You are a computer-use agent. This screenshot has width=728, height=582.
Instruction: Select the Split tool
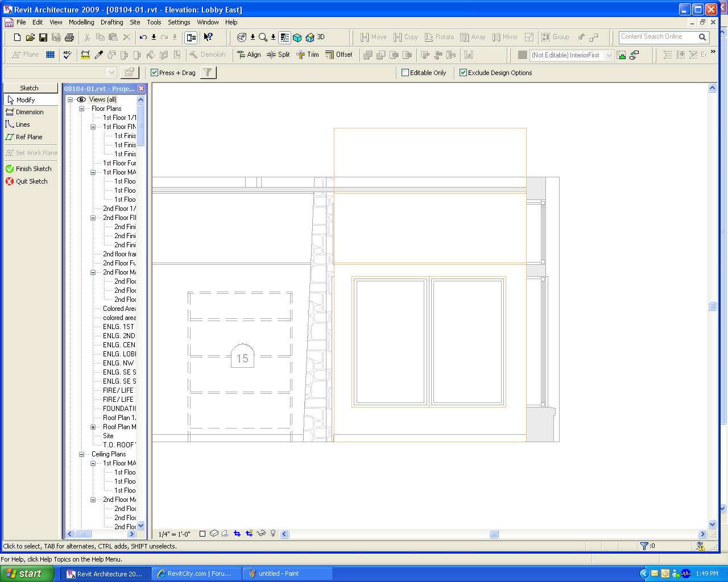pos(278,55)
